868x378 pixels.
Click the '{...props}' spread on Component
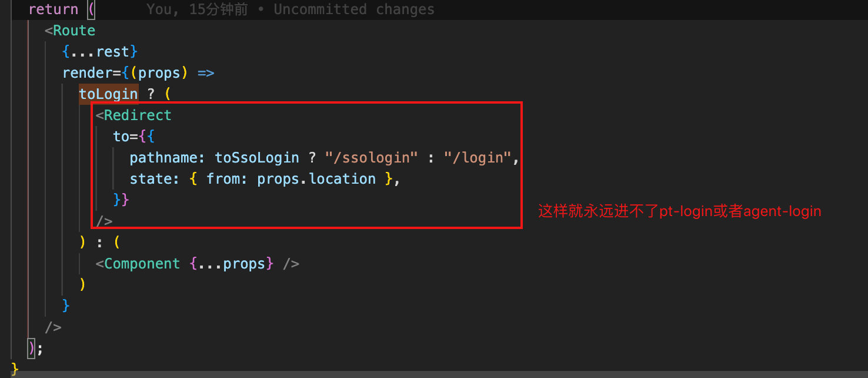(x=232, y=264)
